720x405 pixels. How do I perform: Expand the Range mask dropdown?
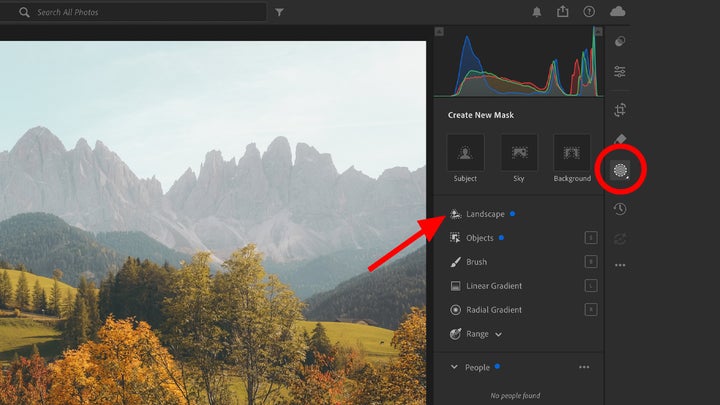(498, 334)
